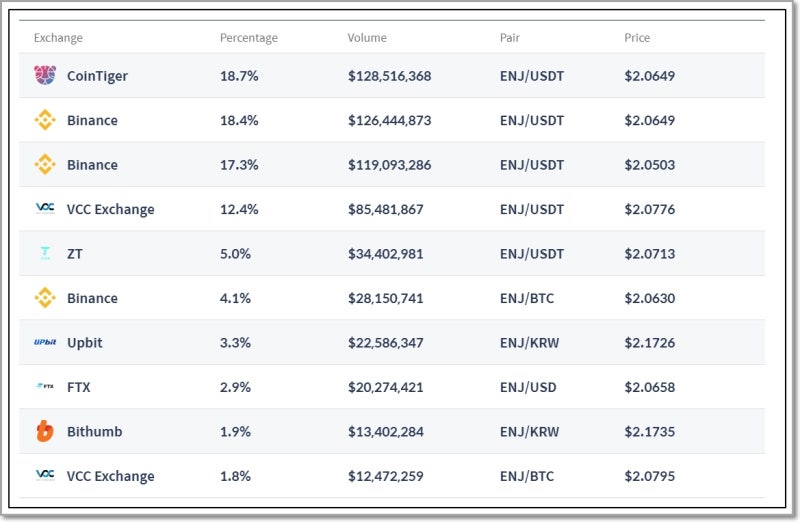Click the Upbit exchange logo icon
This screenshot has width=800, height=522.
click(45, 342)
